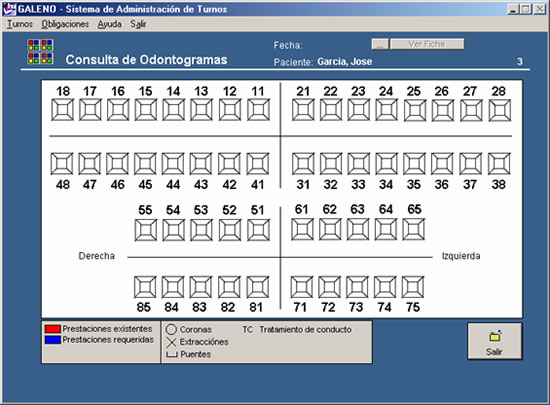550x405 pixels.
Task: Select tooth 18 diagram box
Action: point(62,110)
